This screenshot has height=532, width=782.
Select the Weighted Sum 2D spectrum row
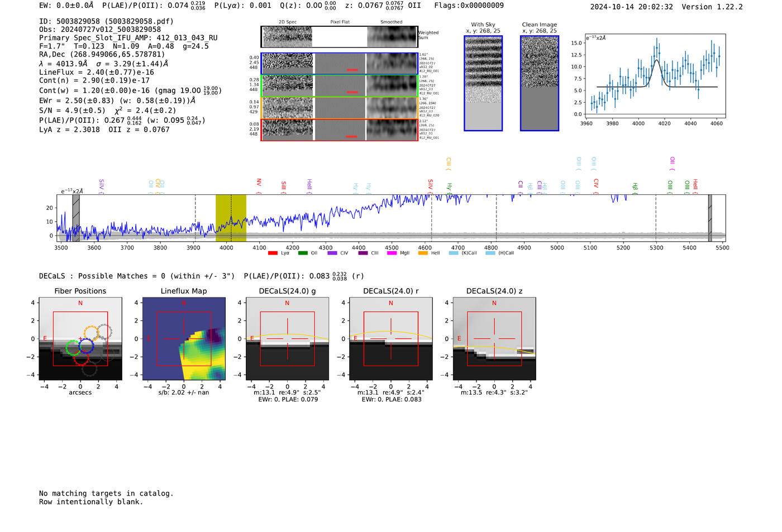pos(340,37)
